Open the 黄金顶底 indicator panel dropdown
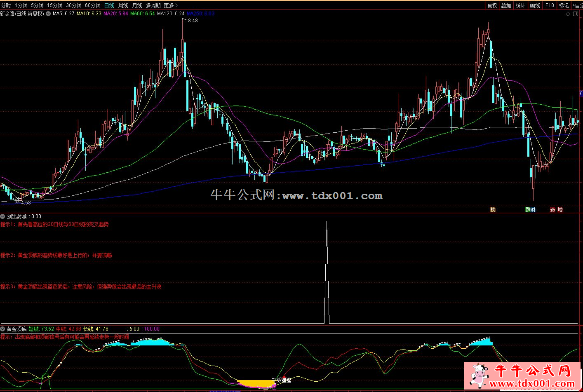The width and height of the screenshot is (583, 392). click(x=3, y=329)
